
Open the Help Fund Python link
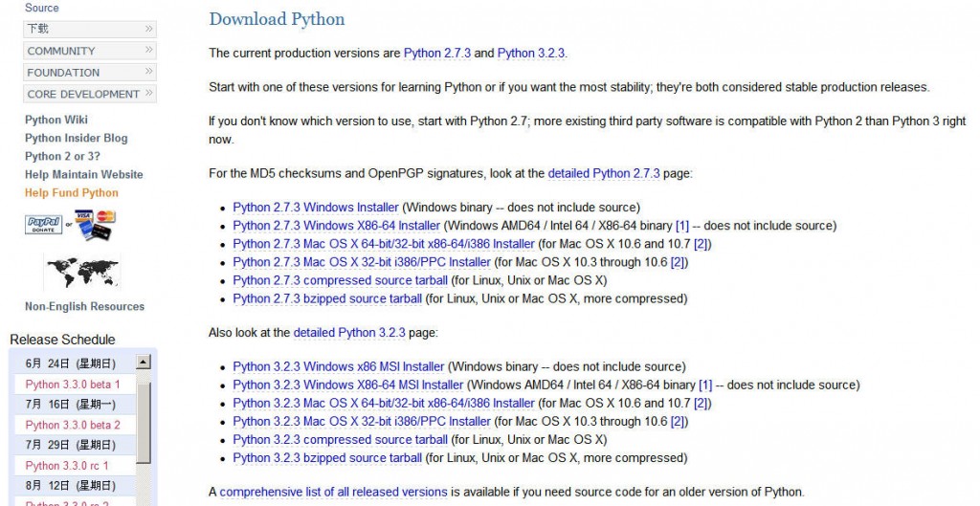(71, 192)
